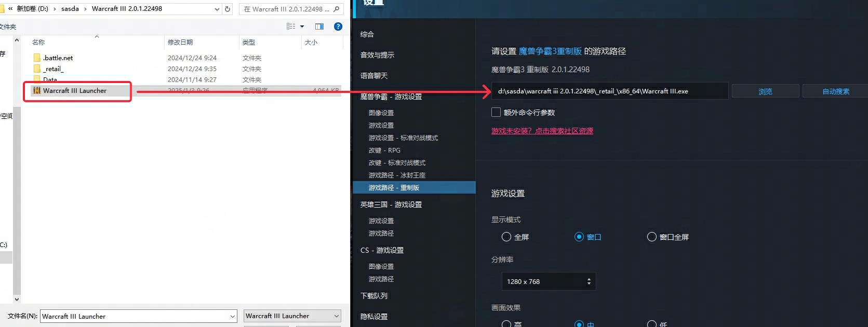Select 中 picture quality
868x327 pixels.
pos(579,324)
